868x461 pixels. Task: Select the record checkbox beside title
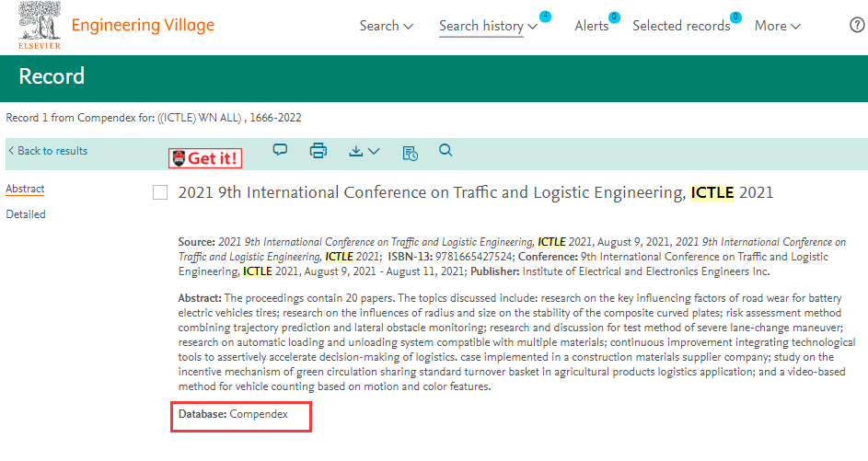160,192
